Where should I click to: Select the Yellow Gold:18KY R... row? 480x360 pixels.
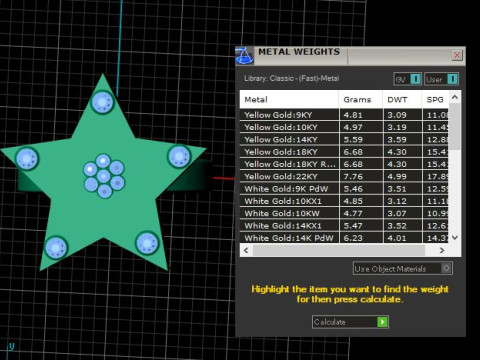point(344,164)
